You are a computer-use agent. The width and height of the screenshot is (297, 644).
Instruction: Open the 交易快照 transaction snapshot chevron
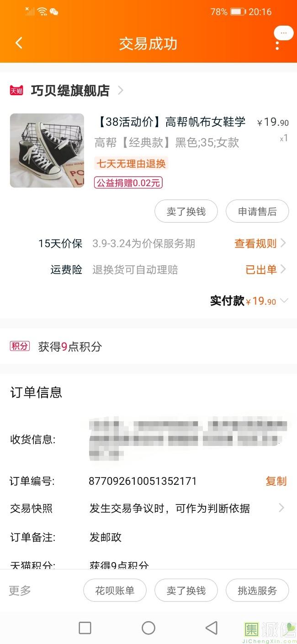[281, 508]
